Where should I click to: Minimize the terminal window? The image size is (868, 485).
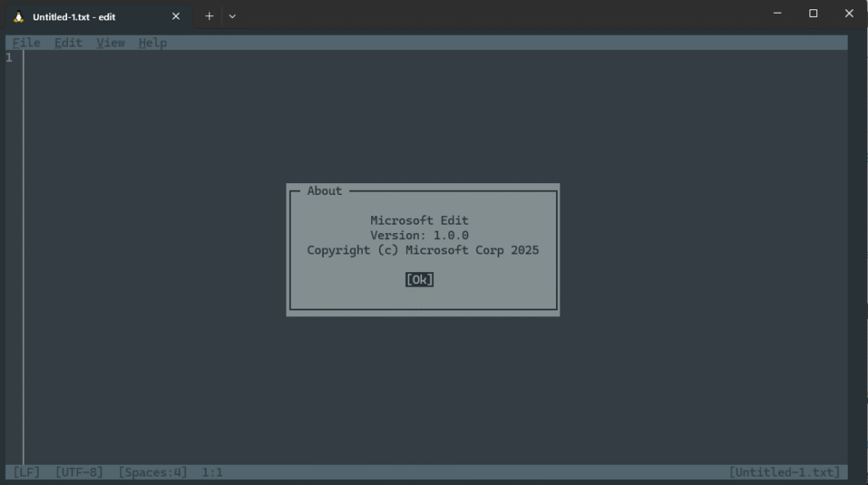click(778, 14)
